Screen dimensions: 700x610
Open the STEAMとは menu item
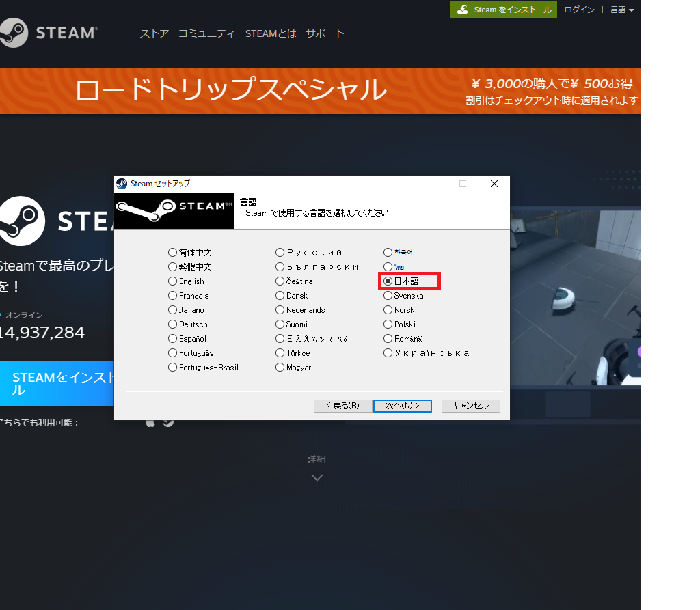271,33
